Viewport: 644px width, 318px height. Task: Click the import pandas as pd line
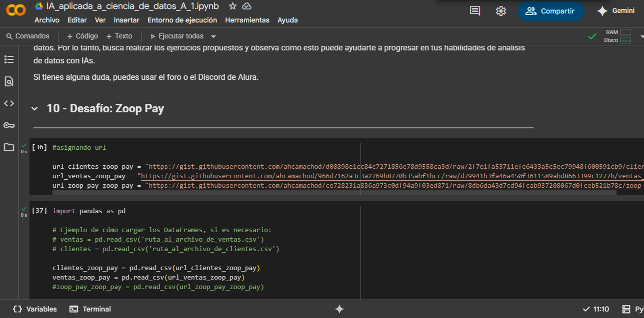[x=89, y=211]
